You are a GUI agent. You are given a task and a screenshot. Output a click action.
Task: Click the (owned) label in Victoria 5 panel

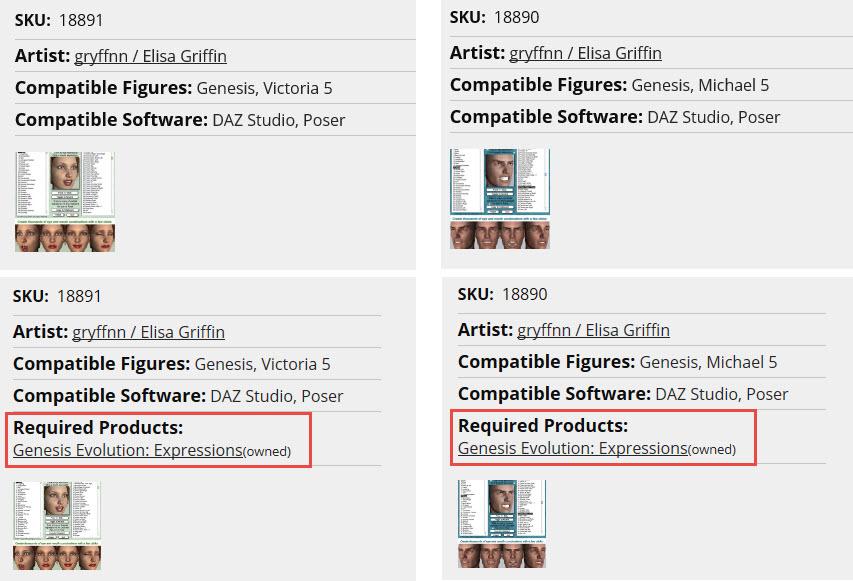pyautogui.click(x=267, y=452)
